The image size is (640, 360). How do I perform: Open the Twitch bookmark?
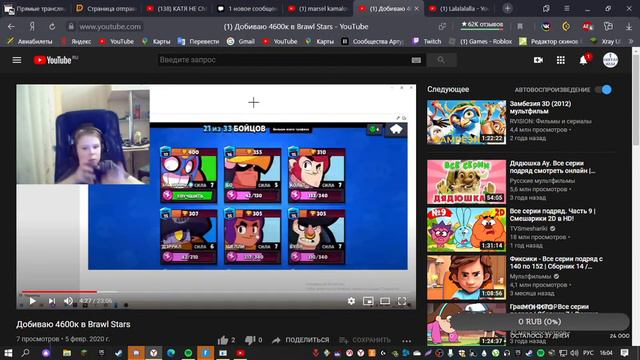click(427, 41)
